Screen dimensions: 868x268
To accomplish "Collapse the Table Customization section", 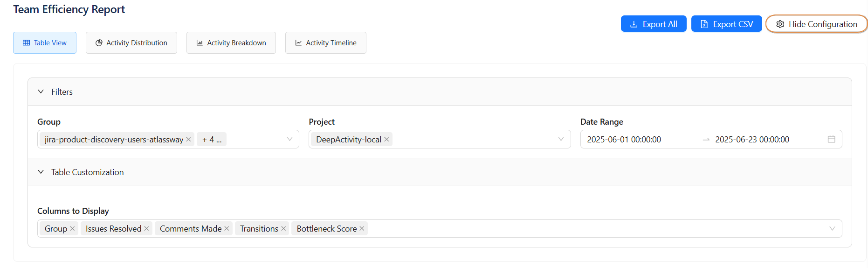I will click(x=41, y=172).
